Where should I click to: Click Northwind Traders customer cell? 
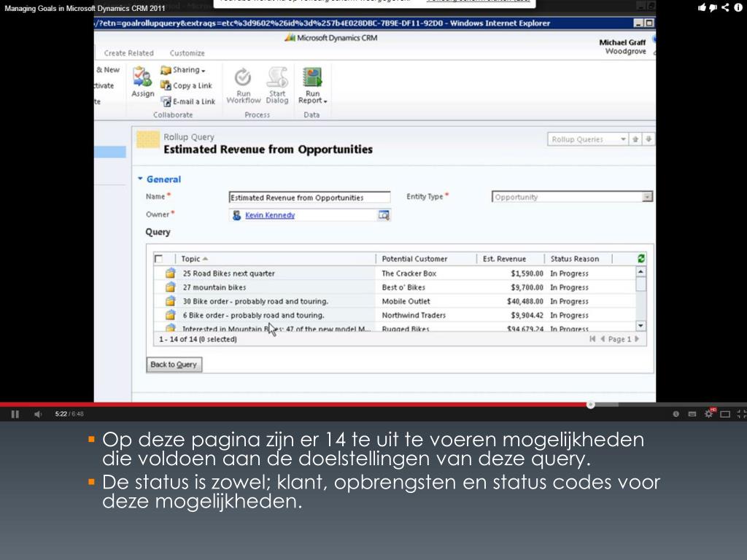click(414, 315)
